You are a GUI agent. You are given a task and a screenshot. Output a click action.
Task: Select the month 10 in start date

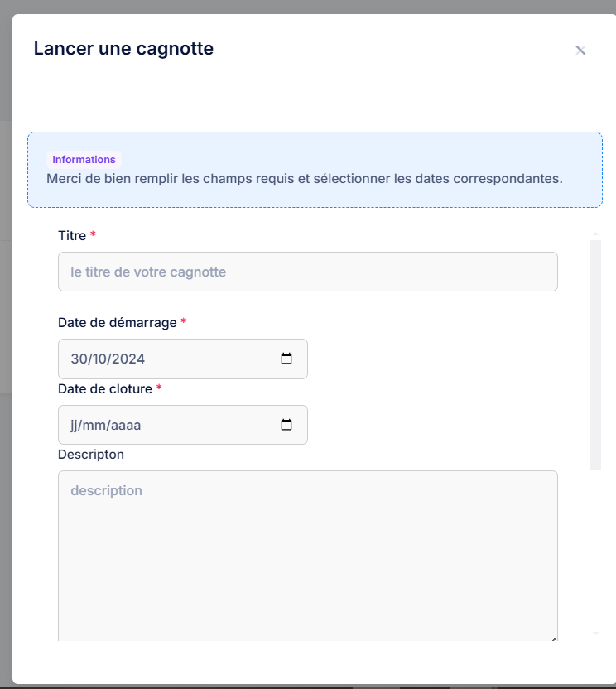pos(99,359)
